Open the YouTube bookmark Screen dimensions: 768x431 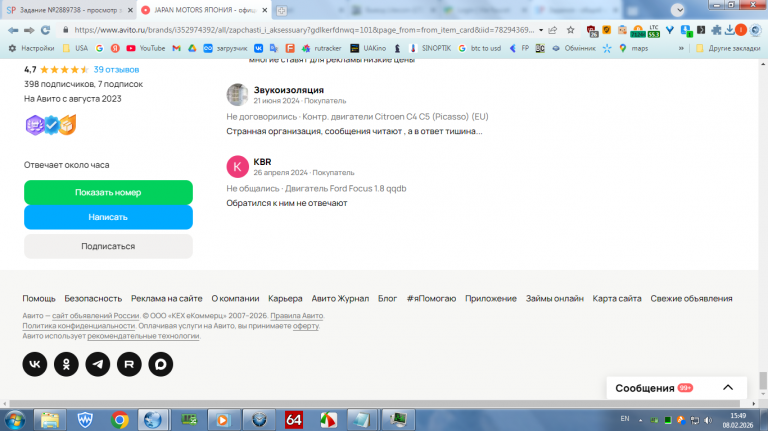pyautogui.click(x=145, y=48)
